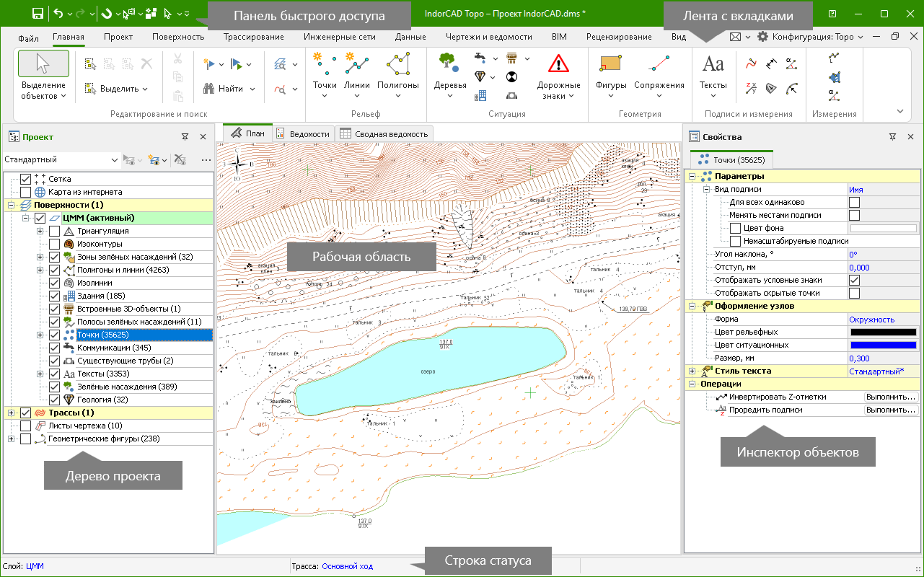The image size is (924, 577).
Task: Click Выполнить for Инвертировать Z-отметки
Action: (x=891, y=397)
